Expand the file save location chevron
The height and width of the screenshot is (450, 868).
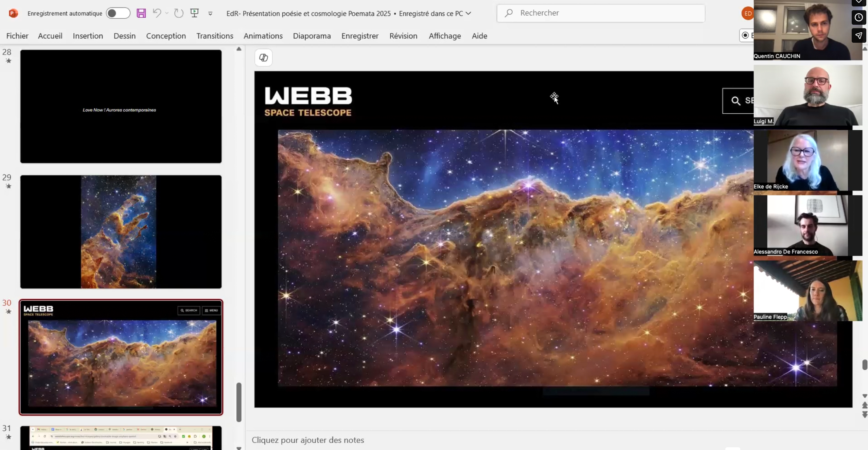468,13
